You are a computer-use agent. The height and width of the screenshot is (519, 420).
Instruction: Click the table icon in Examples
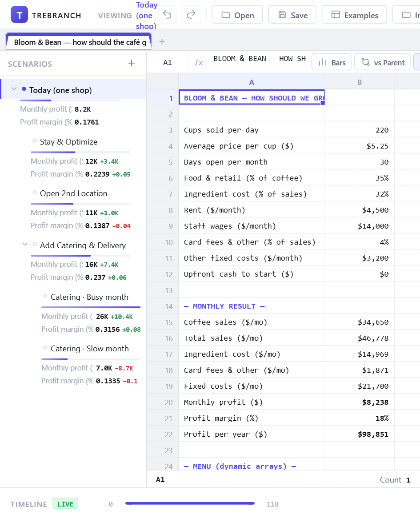pos(336,15)
